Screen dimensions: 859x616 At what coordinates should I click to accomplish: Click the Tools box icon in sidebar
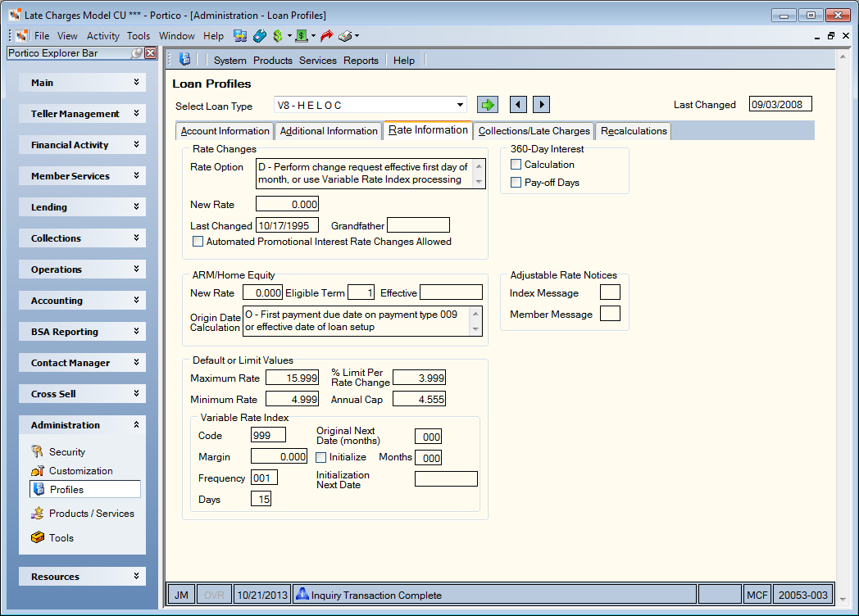coord(37,537)
